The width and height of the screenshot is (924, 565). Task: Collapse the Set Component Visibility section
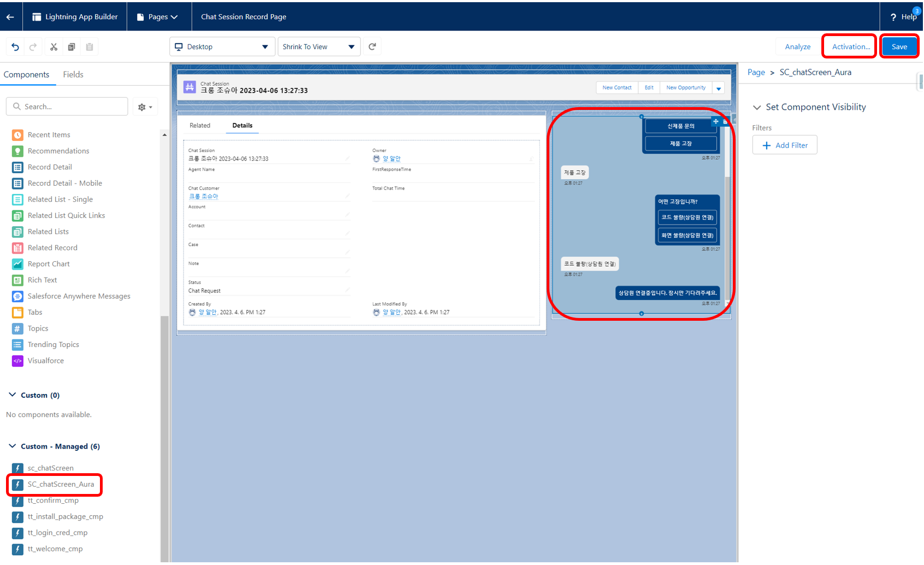coord(757,108)
